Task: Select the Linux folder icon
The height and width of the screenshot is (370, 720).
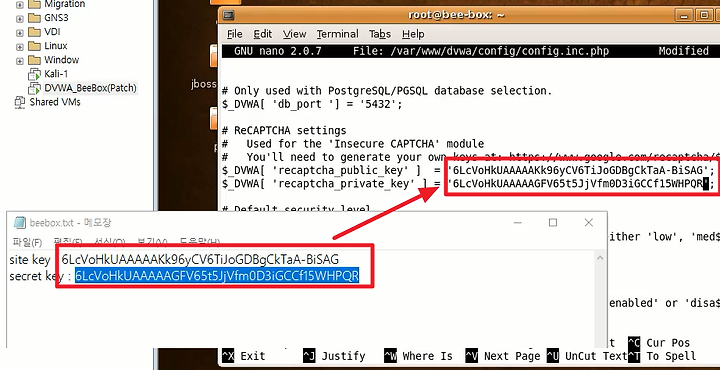Action: pyautogui.click(x=34, y=46)
